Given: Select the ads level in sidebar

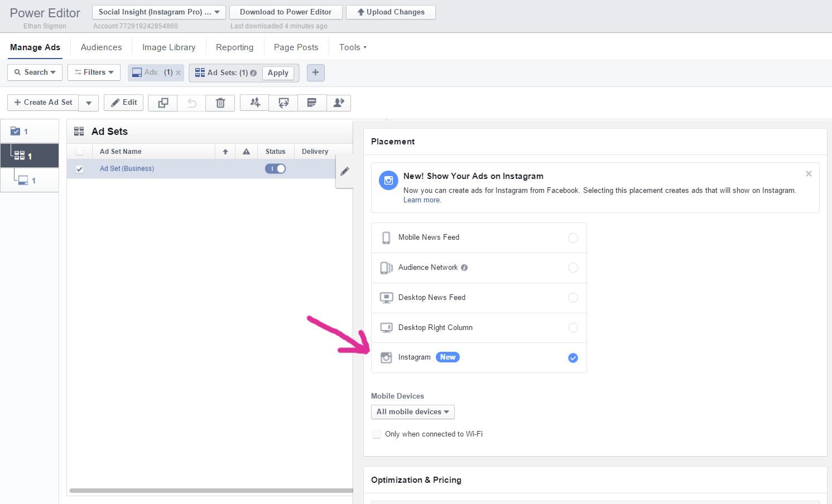Looking at the screenshot, I should 30,180.
